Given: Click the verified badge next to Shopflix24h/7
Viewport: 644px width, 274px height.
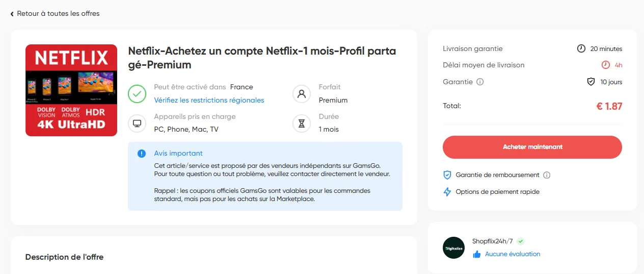Looking at the screenshot, I should 521,241.
